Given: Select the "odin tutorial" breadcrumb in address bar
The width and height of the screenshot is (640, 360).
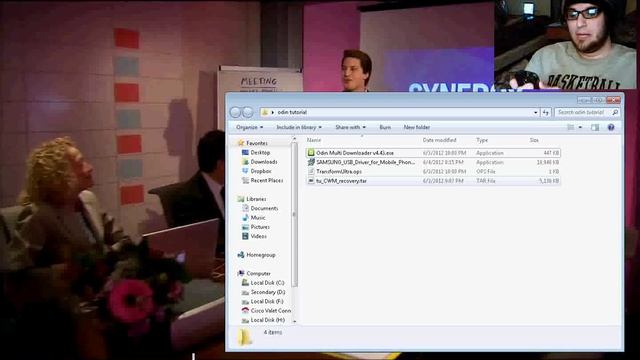Looking at the screenshot, I should pyautogui.click(x=292, y=112).
